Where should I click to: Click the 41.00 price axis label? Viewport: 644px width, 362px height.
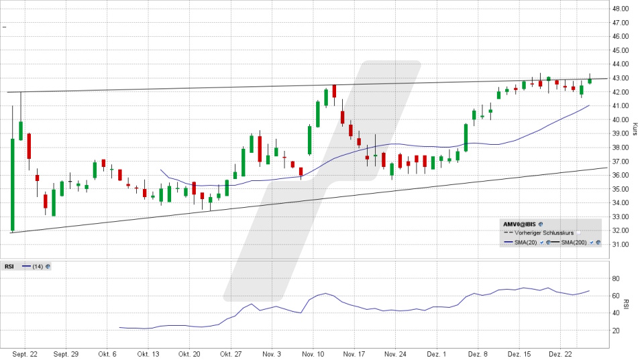click(620, 105)
